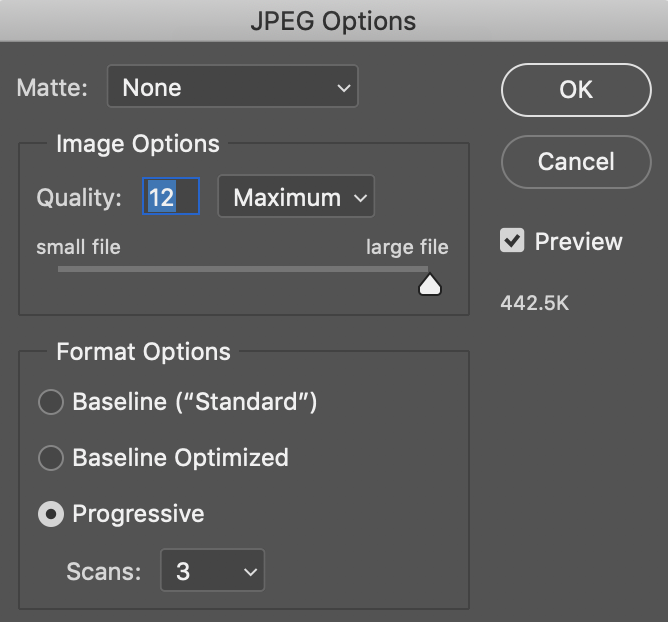Click the "large file" label
The image size is (668, 622).
point(407,248)
